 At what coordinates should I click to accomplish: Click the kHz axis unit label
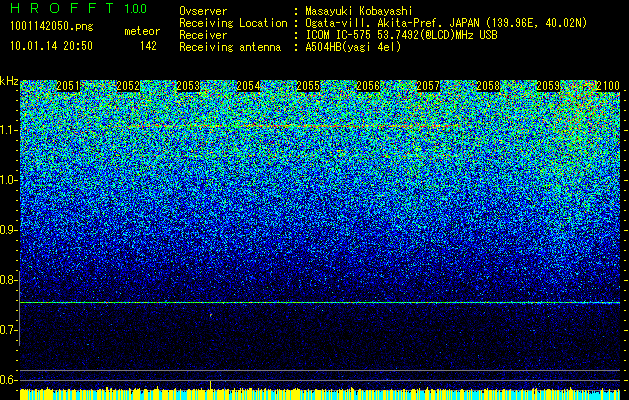coord(9,81)
